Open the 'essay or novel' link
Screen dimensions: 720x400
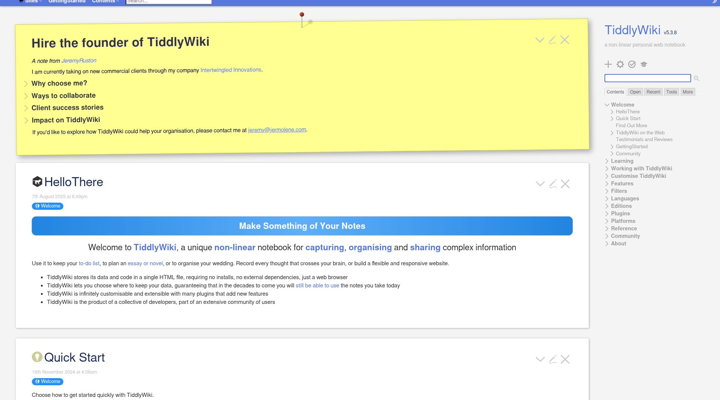tap(145, 264)
